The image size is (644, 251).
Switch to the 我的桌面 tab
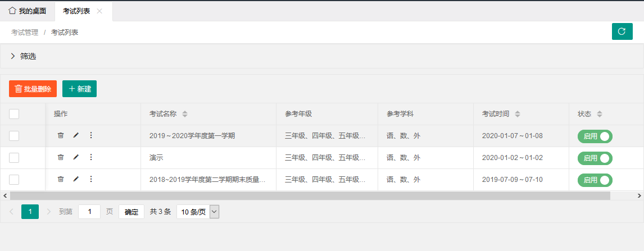pyautogui.click(x=28, y=11)
